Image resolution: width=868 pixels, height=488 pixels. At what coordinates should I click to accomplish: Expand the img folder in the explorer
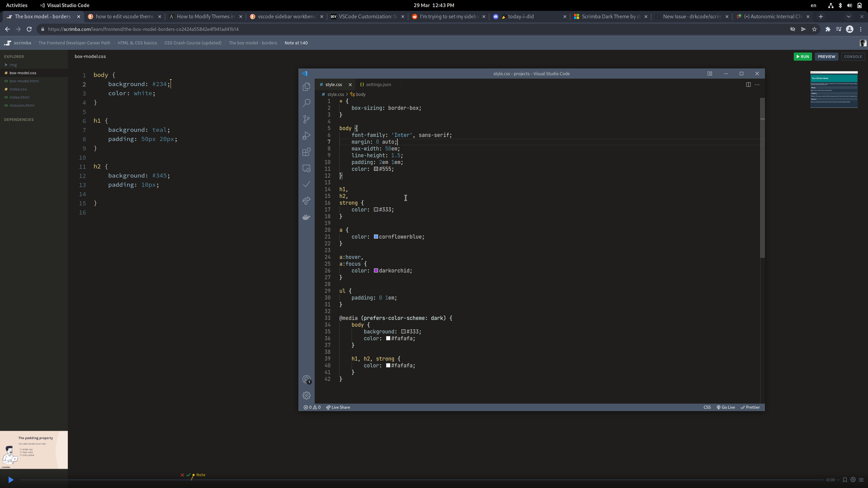(6, 65)
